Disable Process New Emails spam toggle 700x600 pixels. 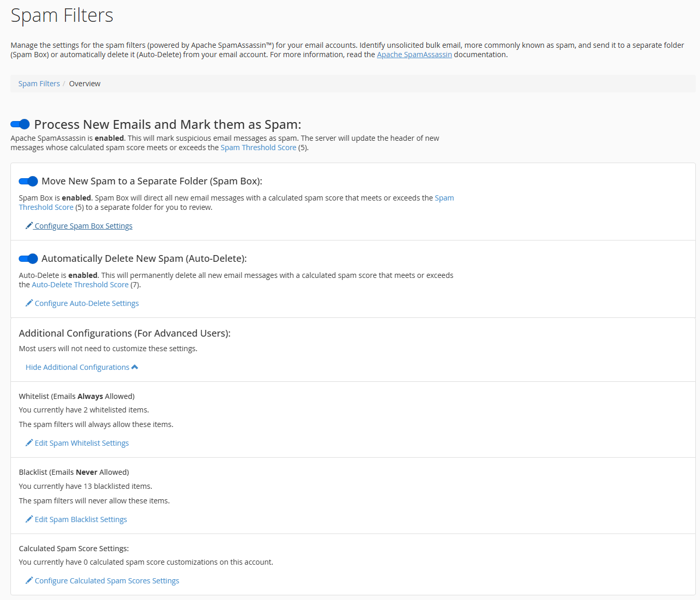point(20,124)
